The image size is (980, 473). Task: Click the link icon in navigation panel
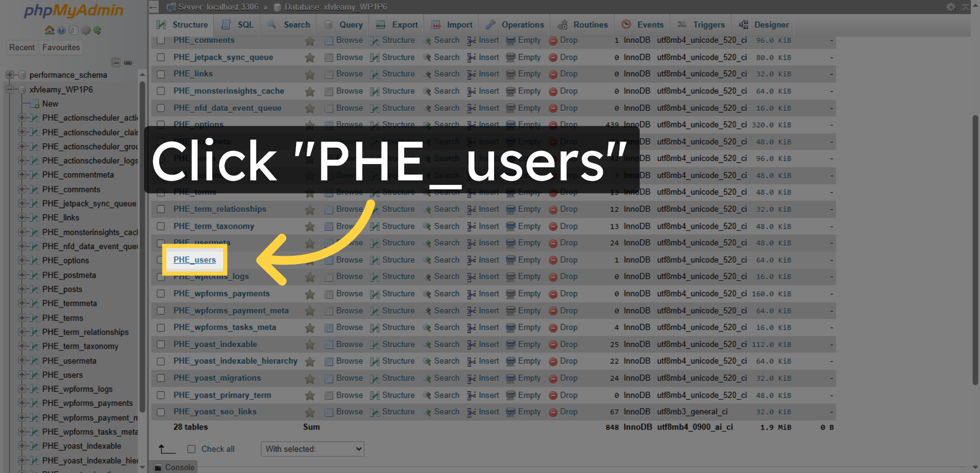[x=128, y=62]
